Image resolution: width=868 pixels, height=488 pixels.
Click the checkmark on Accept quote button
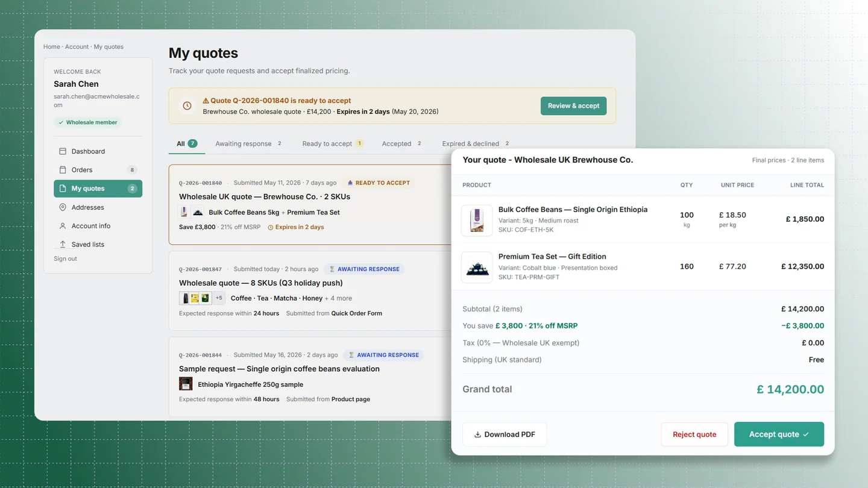(806, 434)
